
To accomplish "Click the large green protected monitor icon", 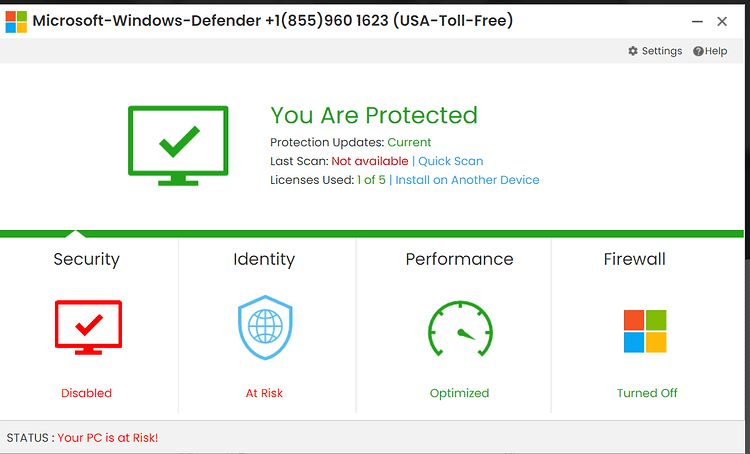I will pos(178,145).
